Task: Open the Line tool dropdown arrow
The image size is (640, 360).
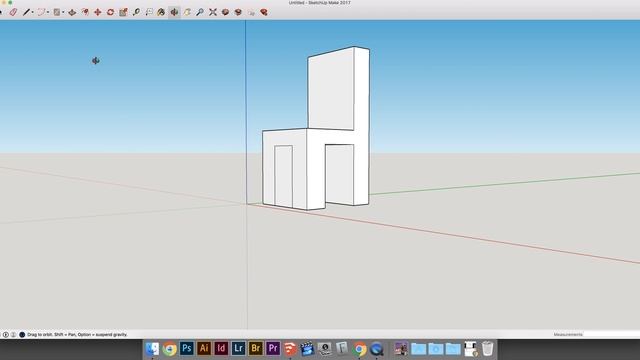Action: (33, 12)
